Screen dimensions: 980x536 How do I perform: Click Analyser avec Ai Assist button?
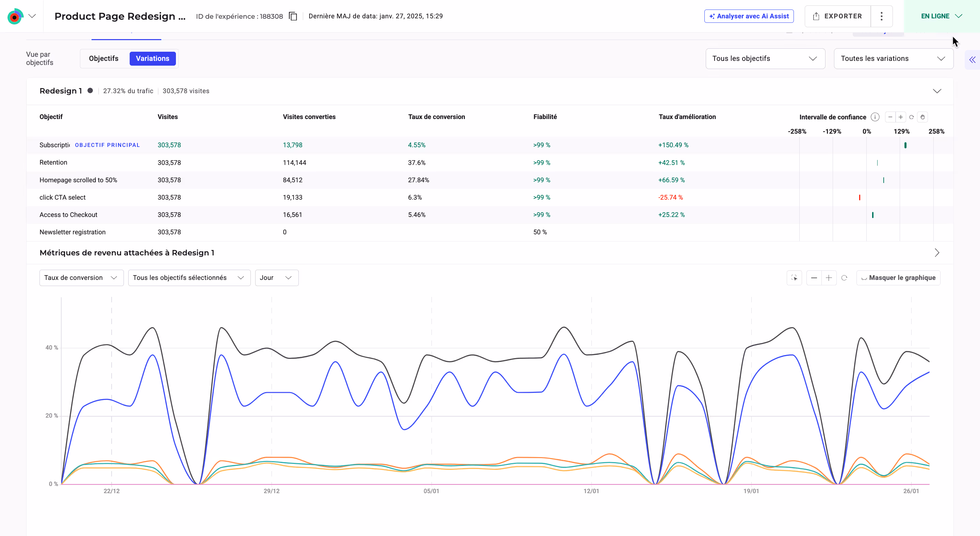click(749, 16)
